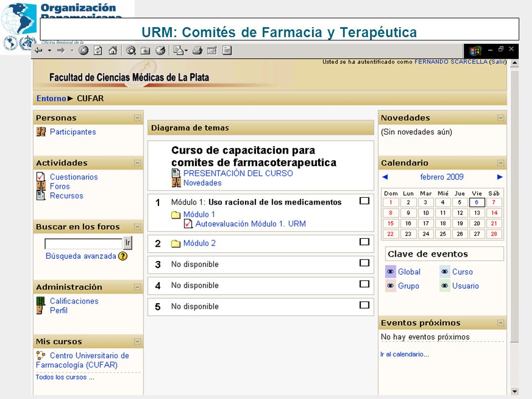Open Calificaciones in Administración

tap(74, 301)
